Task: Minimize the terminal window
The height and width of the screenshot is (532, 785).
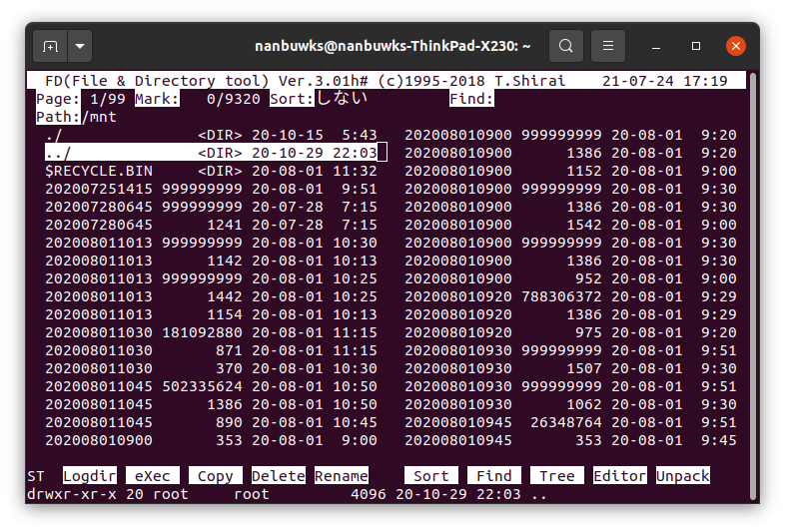Action: tap(656, 46)
